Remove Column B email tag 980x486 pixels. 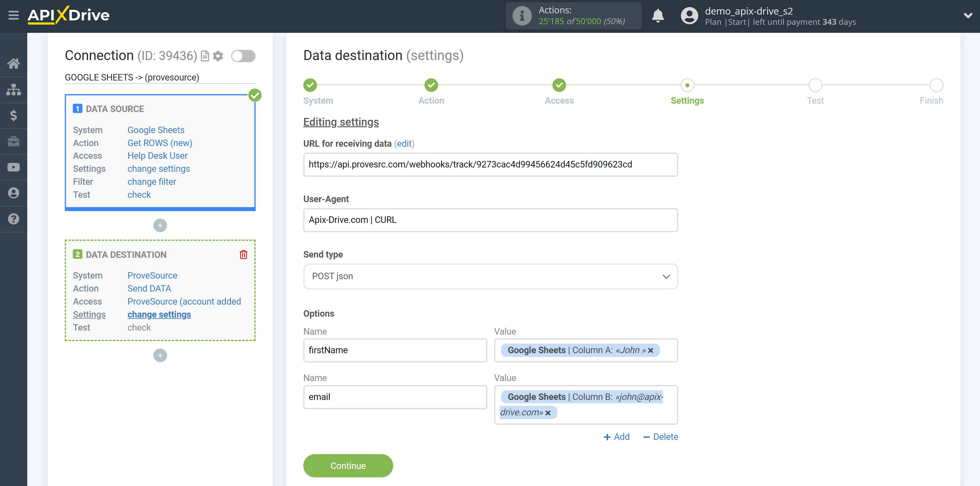548,413
